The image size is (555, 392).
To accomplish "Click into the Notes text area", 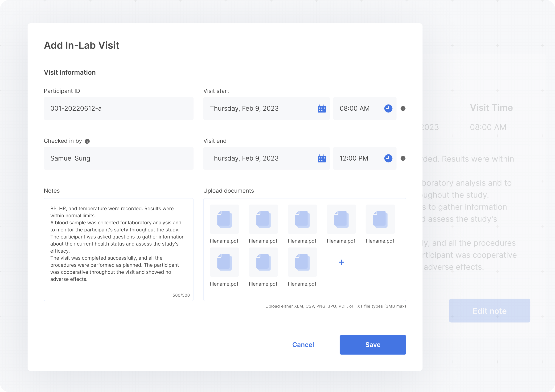I will point(119,249).
